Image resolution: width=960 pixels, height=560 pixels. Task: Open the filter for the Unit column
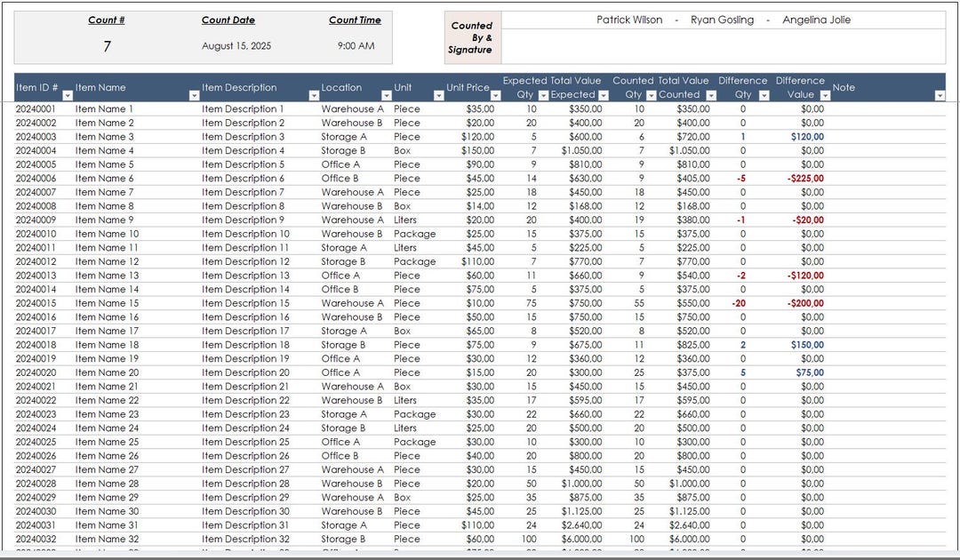coord(439,95)
